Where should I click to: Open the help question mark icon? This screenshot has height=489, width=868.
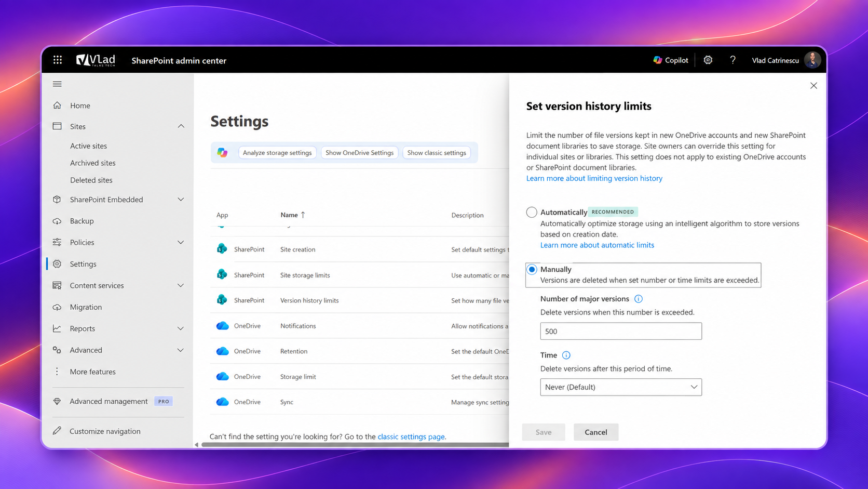coord(733,60)
